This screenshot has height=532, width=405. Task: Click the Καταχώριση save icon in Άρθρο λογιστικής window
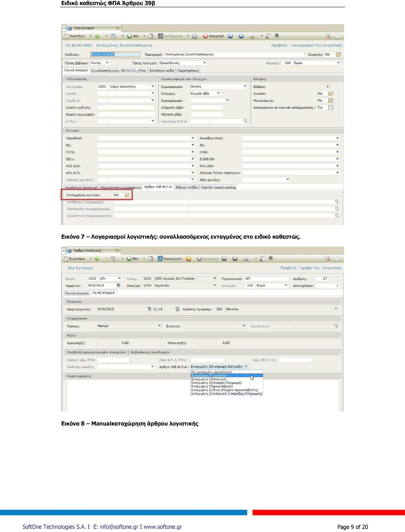tap(160, 259)
